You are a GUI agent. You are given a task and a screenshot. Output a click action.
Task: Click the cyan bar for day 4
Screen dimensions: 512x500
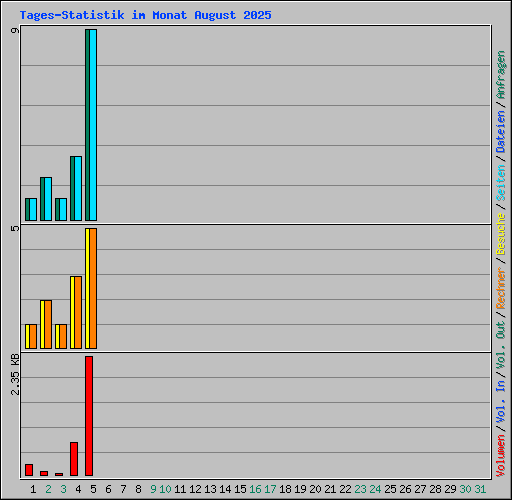point(78,188)
